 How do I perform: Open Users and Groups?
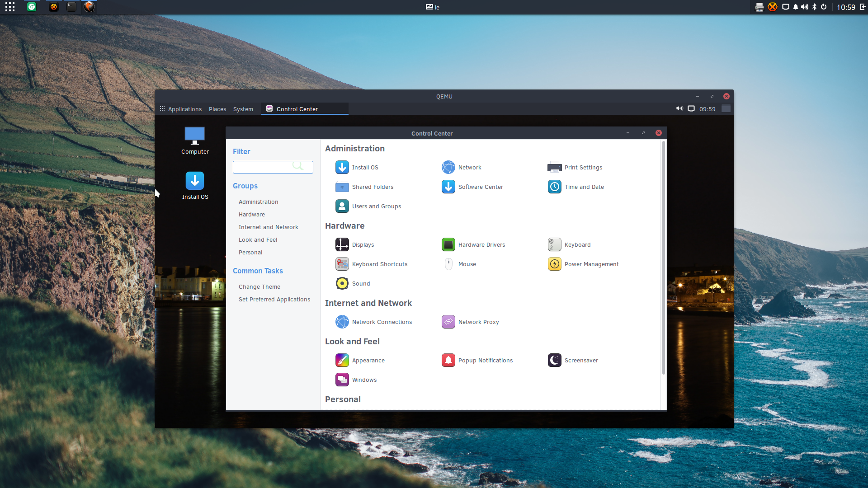pos(368,206)
